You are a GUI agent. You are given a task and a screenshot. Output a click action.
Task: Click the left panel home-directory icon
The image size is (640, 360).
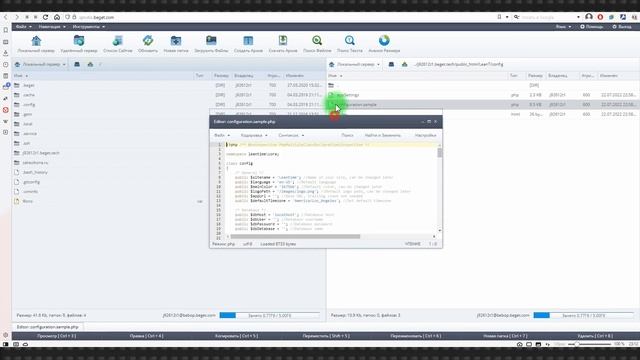tap(90, 64)
